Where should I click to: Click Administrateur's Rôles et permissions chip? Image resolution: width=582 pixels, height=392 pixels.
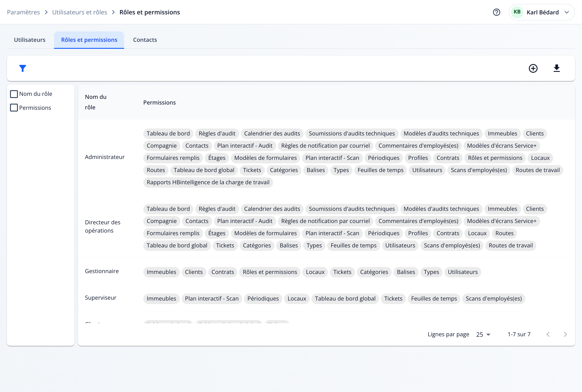[495, 158]
